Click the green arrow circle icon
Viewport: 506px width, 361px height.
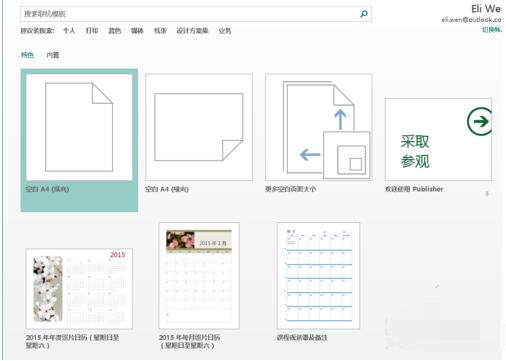(x=480, y=121)
